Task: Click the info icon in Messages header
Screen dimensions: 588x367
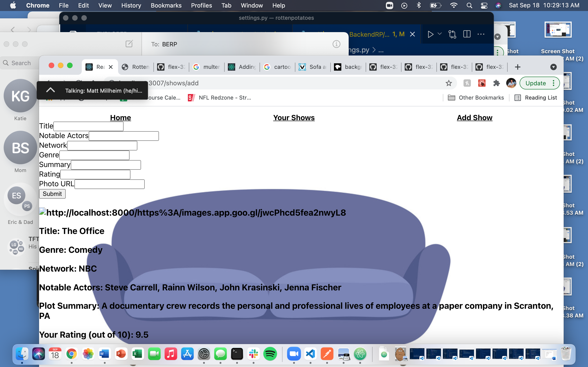Action: click(x=336, y=44)
